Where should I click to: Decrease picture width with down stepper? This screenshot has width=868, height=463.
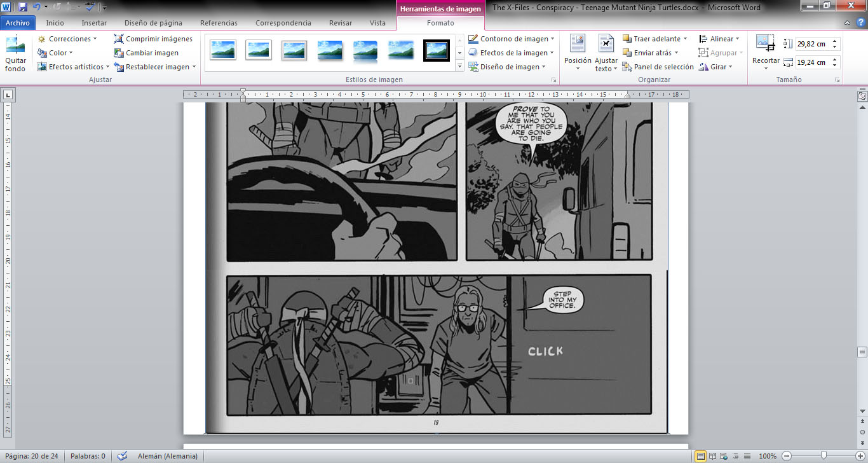pyautogui.click(x=835, y=66)
